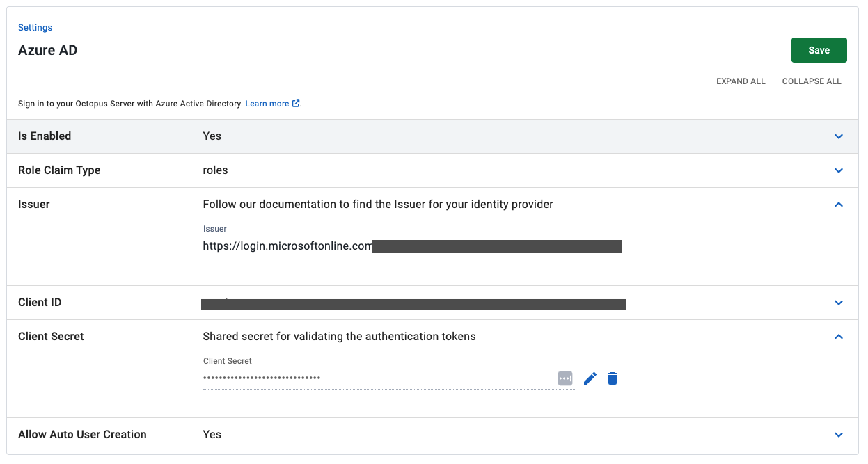This screenshot has height=464, width=868.
Task: Click the grey ellipsis icon beside Client Secret
Action: 565,378
